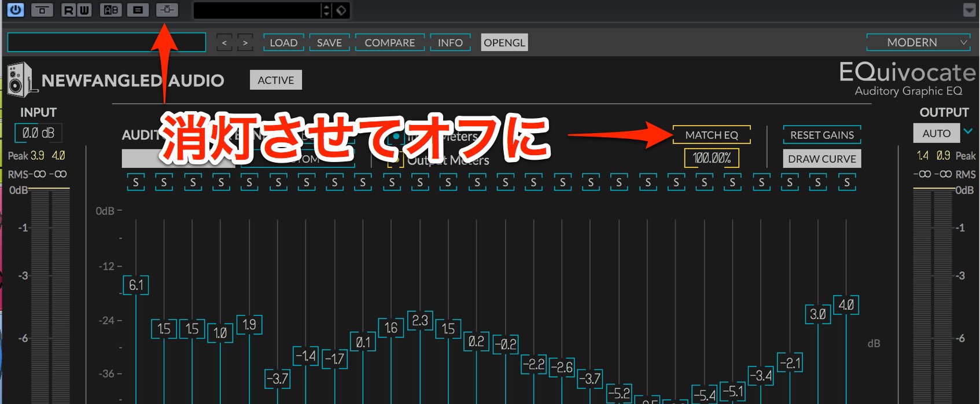The height and width of the screenshot is (404, 980).
Task: Turn off the MATCH EQ button
Action: coord(712,135)
